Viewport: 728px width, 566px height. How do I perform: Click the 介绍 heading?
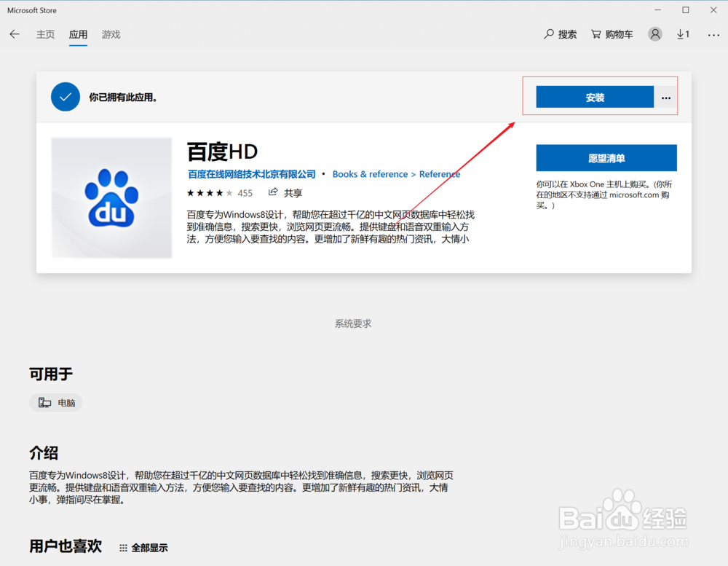44,452
